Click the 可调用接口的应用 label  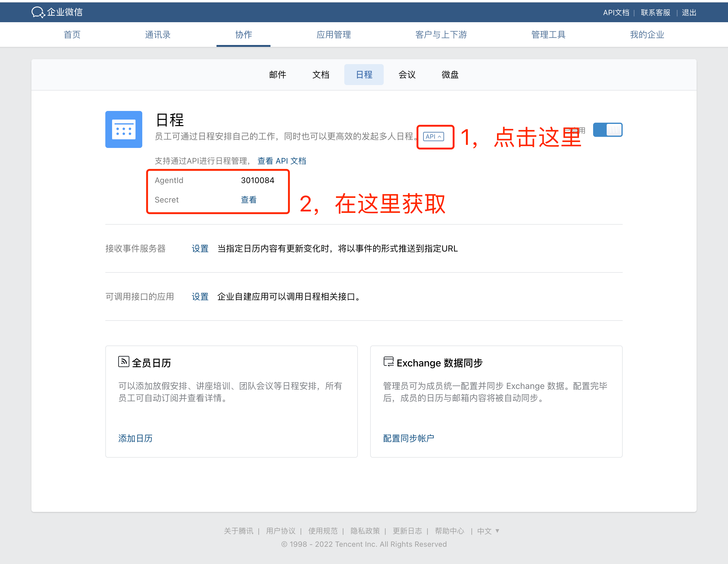[140, 296]
